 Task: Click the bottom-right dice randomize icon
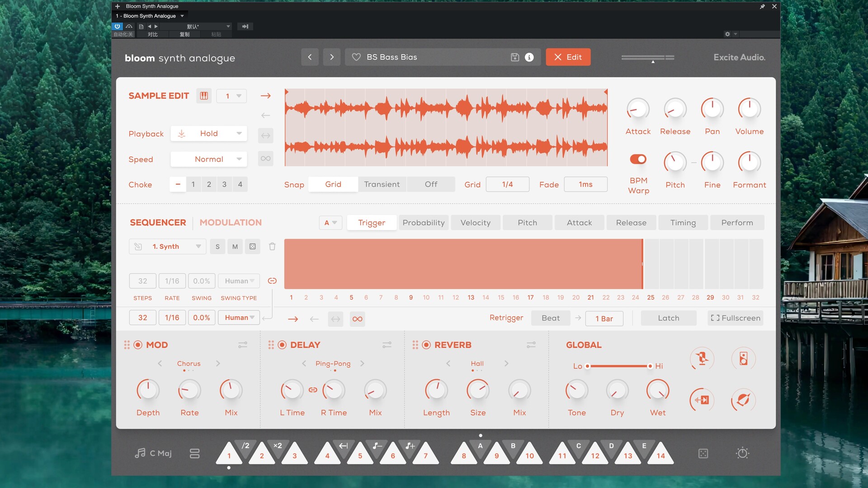[x=703, y=453]
